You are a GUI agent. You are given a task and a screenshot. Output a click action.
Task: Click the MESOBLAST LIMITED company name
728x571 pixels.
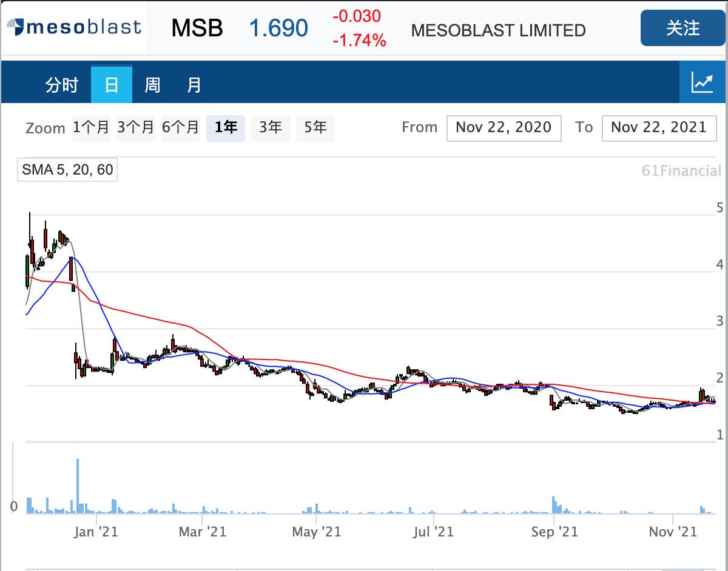499,30
